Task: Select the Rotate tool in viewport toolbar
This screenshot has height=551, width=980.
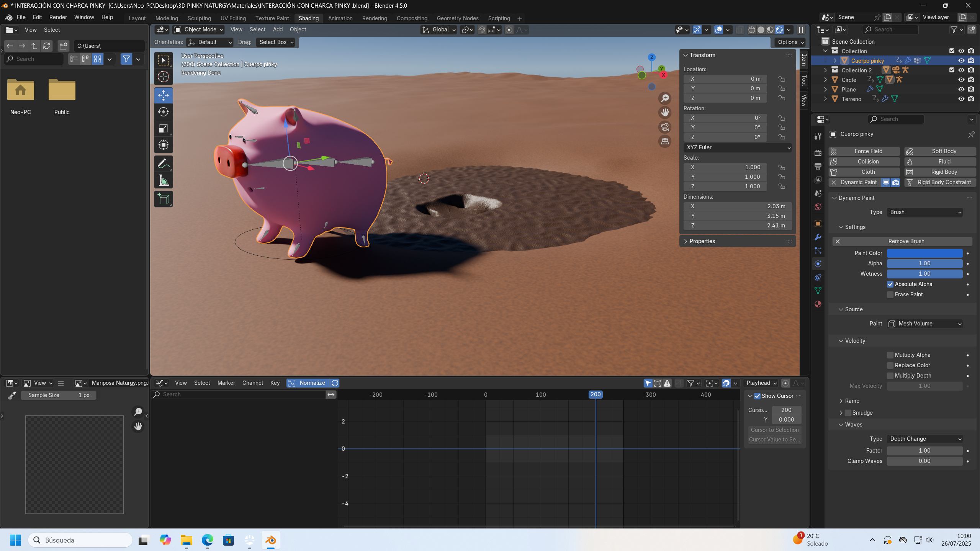Action: click(164, 112)
